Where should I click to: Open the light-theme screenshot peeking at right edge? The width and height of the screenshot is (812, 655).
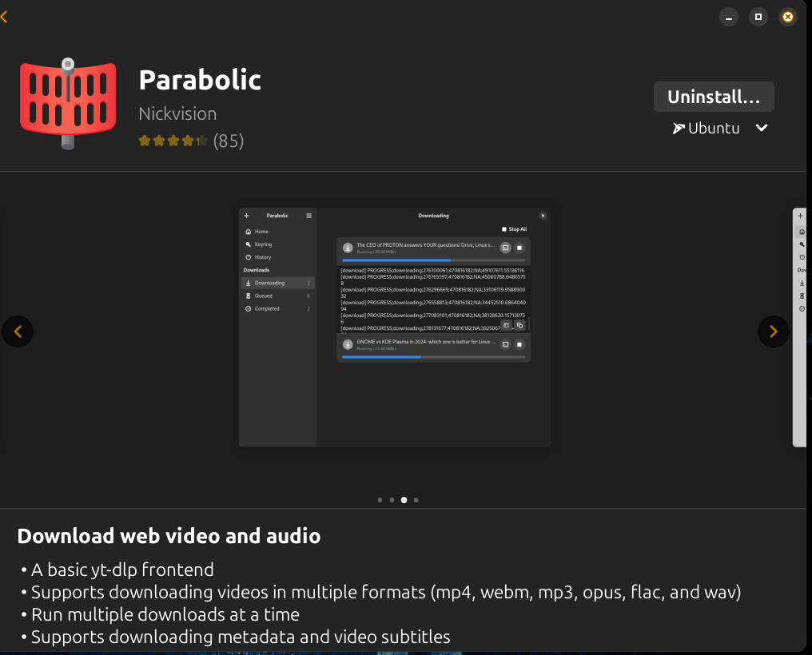click(799, 327)
